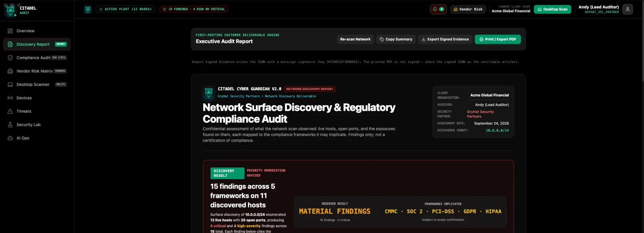Image resolution: width=644 pixels, height=233 pixels.
Task: Click the Citadel shield logo in sidebar
Action: click(x=10, y=10)
